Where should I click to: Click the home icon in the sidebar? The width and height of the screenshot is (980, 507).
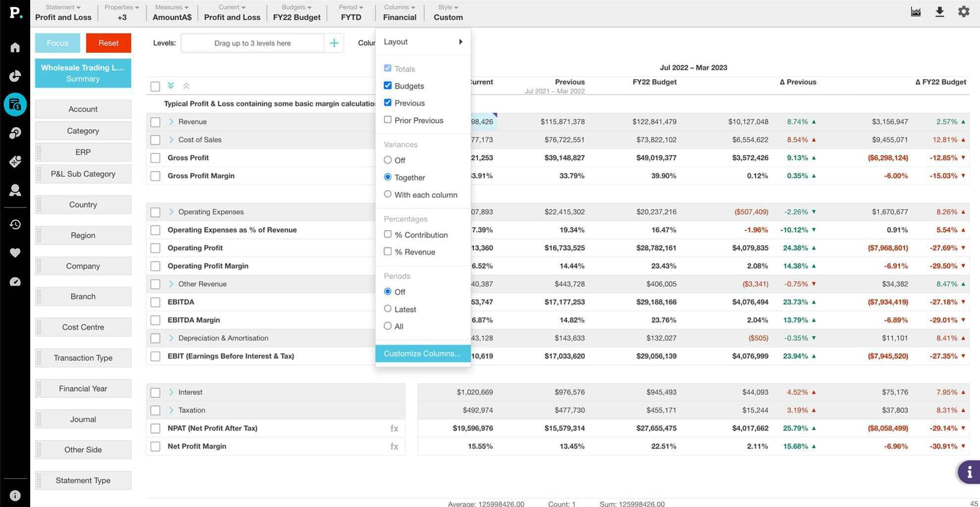point(15,47)
